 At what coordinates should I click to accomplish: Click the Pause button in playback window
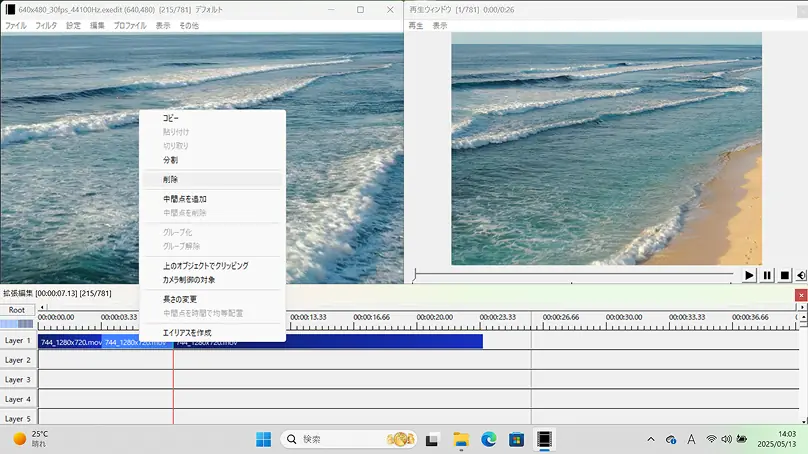[767, 276]
